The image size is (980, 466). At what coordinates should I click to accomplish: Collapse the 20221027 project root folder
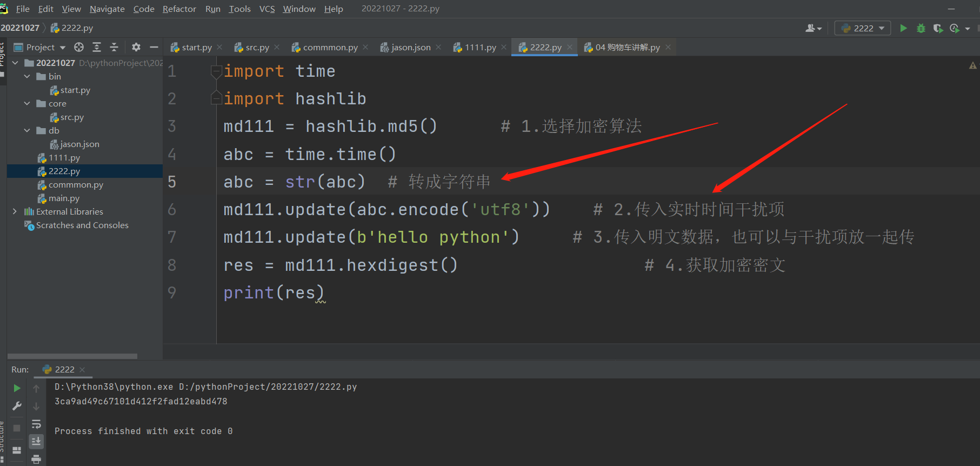(x=15, y=63)
